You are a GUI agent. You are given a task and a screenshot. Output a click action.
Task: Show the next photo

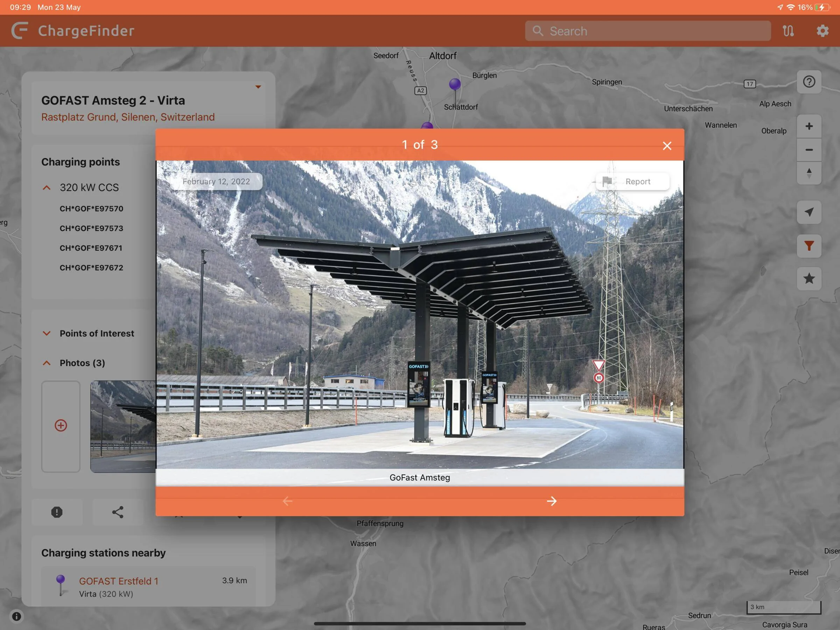[551, 501]
